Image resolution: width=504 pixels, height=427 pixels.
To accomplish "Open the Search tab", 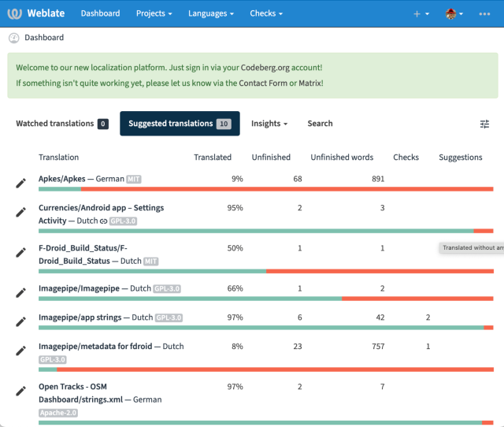I will (x=320, y=124).
